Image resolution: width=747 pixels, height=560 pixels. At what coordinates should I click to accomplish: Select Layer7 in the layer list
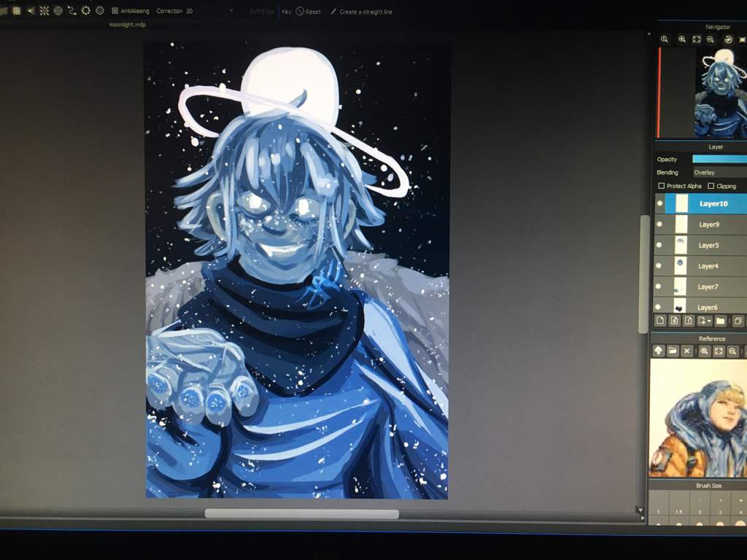700,287
